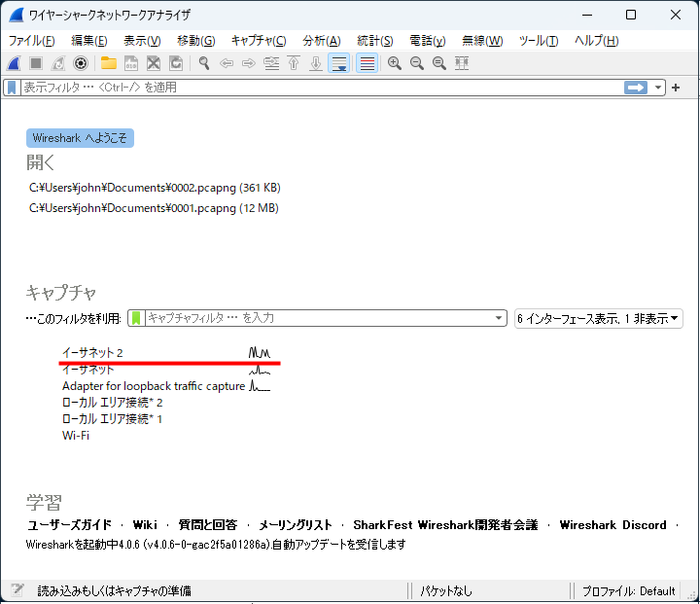700x604 pixels.
Task: Open the Wiki link
Action: [x=145, y=525]
